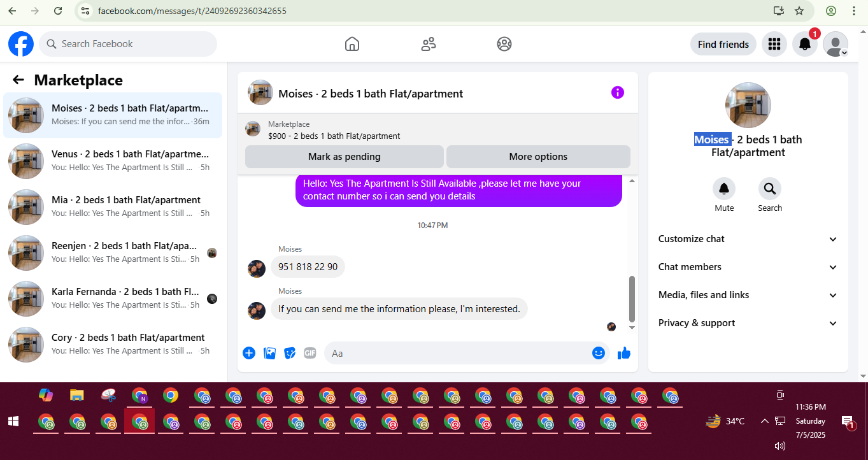The width and height of the screenshot is (868, 460).
Task: Expand Media, files and links section
Action: pyautogui.click(x=748, y=295)
